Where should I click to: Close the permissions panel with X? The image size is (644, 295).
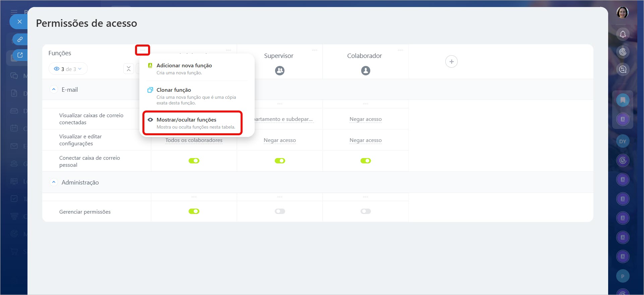point(19,22)
